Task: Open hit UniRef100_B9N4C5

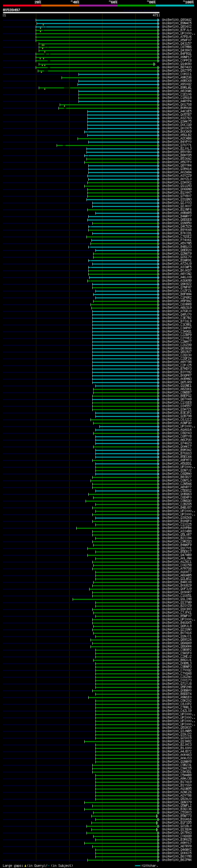Action: (177, 23)
